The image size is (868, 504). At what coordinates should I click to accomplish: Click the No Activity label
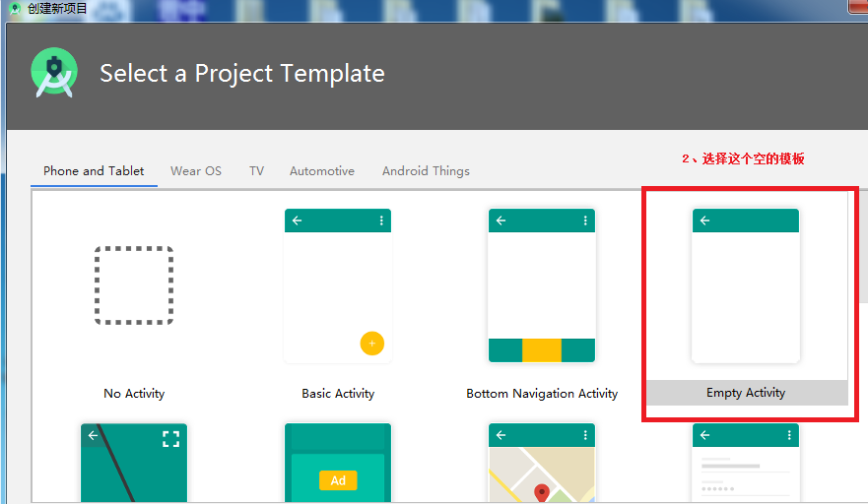coord(134,394)
